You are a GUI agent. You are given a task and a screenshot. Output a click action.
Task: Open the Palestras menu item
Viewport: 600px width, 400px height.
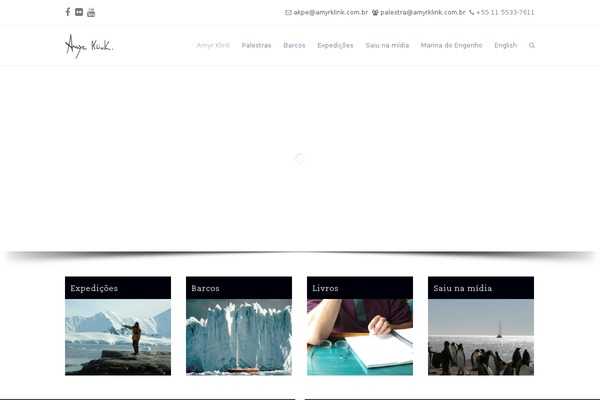(256, 46)
